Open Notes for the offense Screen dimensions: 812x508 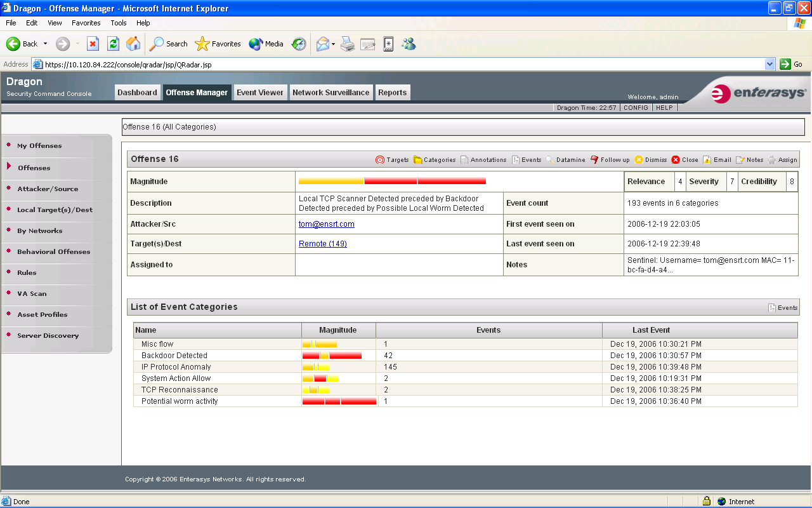(x=749, y=159)
